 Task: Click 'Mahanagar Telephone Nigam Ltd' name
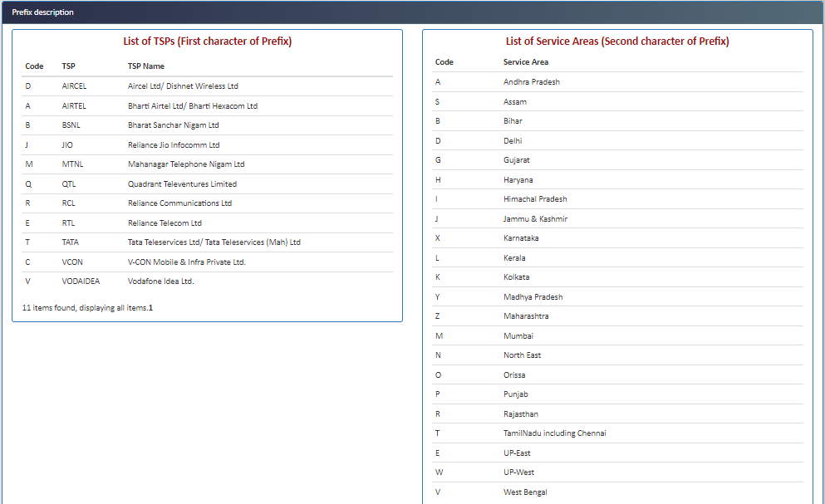(x=186, y=164)
